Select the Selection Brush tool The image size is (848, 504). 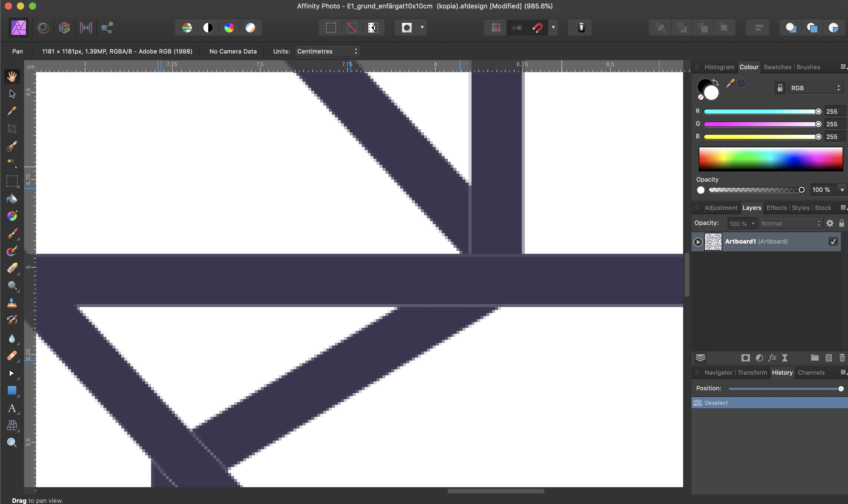click(12, 146)
